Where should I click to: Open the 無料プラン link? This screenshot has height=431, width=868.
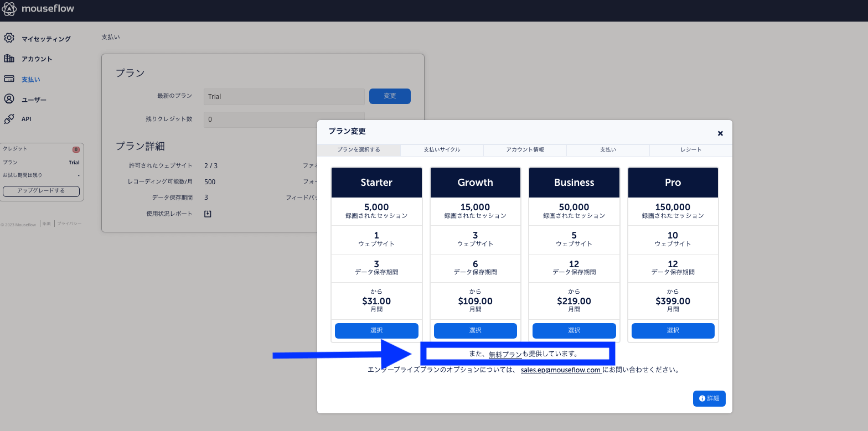(x=505, y=354)
